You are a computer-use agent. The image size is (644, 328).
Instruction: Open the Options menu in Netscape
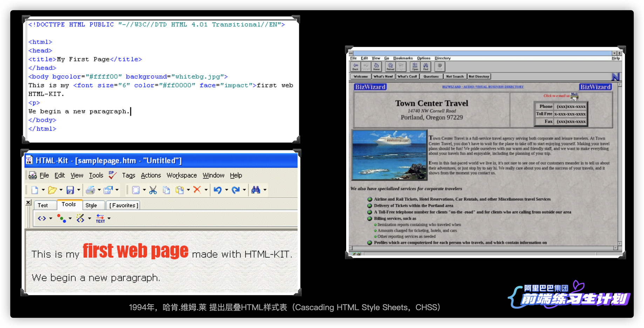click(424, 58)
